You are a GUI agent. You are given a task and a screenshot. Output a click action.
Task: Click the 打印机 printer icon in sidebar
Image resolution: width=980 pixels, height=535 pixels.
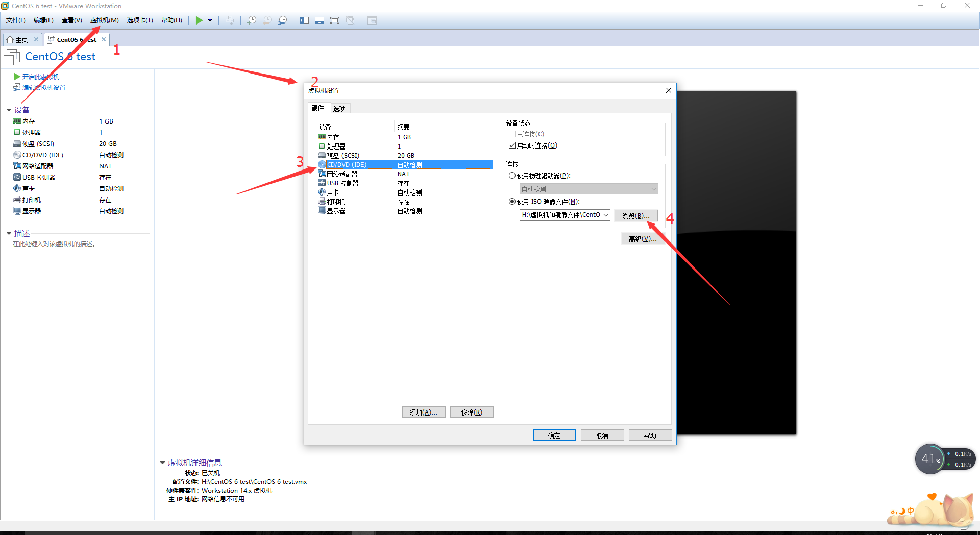click(x=17, y=200)
